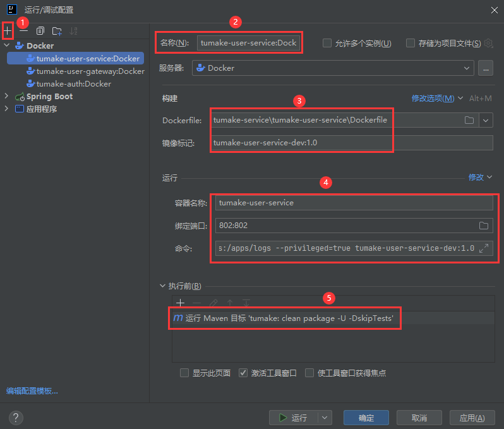Image resolution: width=504 pixels, height=429 pixels.
Task: Click the 运行 run button
Action: pos(293,418)
